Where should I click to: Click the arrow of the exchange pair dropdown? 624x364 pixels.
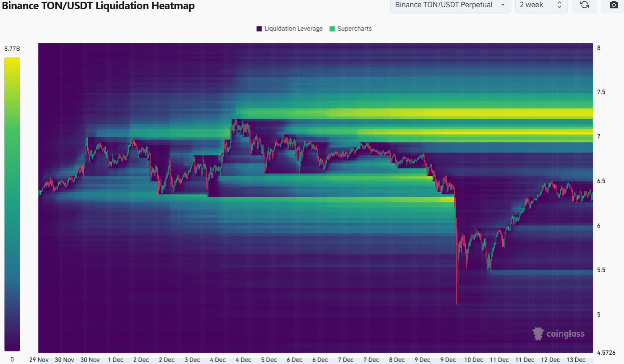[x=503, y=5]
